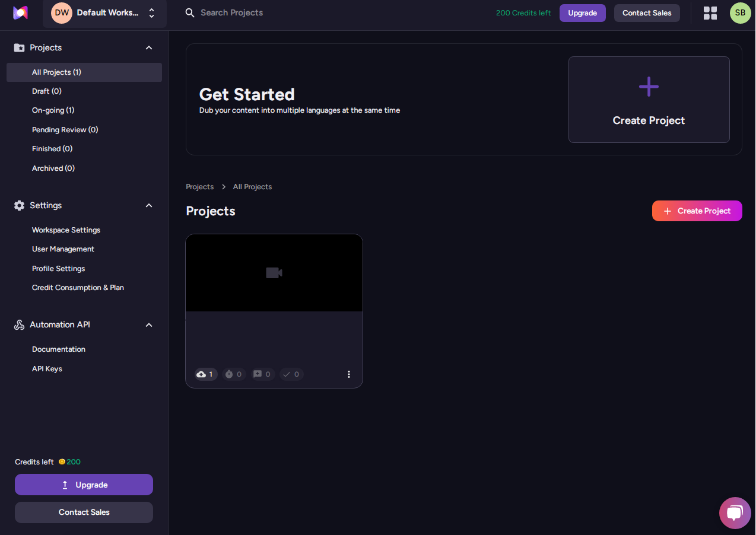Click the cloud upload count badge

pyautogui.click(x=206, y=374)
